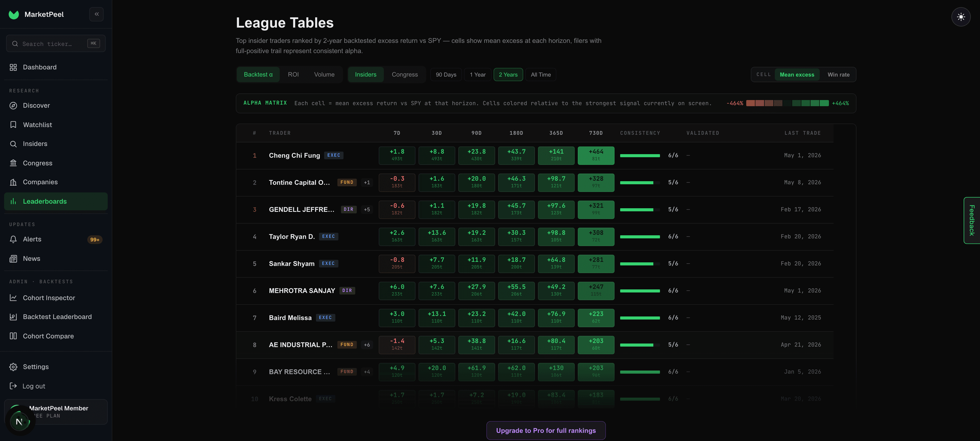Image resolution: width=980 pixels, height=441 pixels.
Task: Switch to Congress filter
Action: (405, 75)
